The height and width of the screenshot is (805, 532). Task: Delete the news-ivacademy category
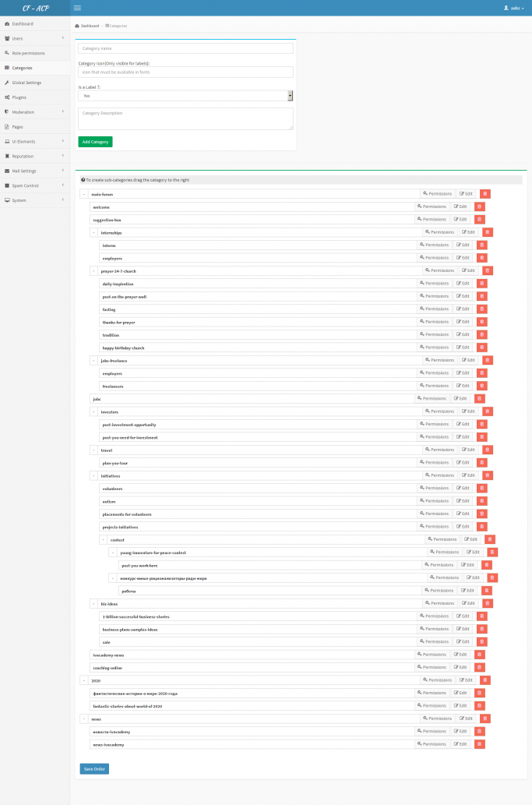tap(479, 744)
